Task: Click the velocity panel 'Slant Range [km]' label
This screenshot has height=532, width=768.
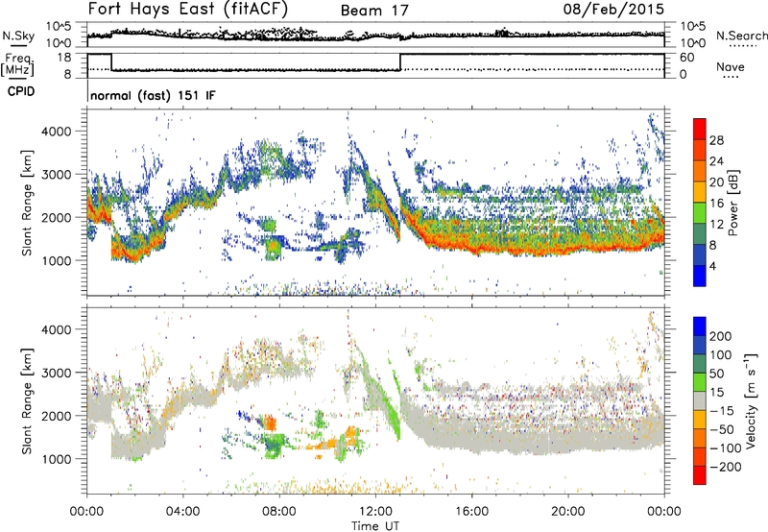Action: [x=27, y=401]
